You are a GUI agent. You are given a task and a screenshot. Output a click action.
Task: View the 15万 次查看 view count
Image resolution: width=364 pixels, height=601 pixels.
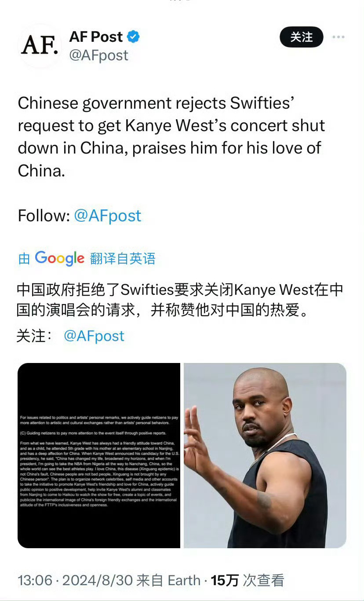pyautogui.click(x=248, y=580)
